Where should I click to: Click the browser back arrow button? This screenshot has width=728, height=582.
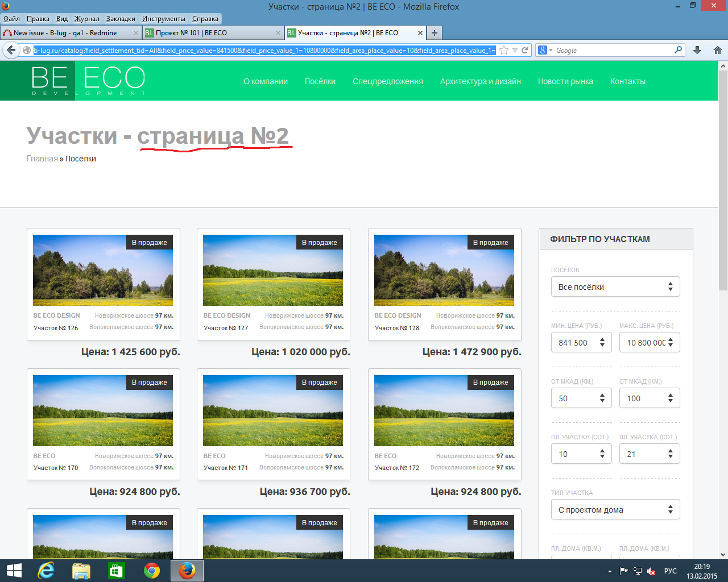(11, 50)
